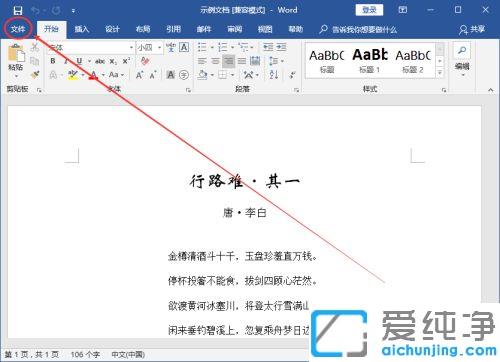Switch to the 开始 (Home) tab
The width and height of the screenshot is (500, 362).
tap(51, 29)
